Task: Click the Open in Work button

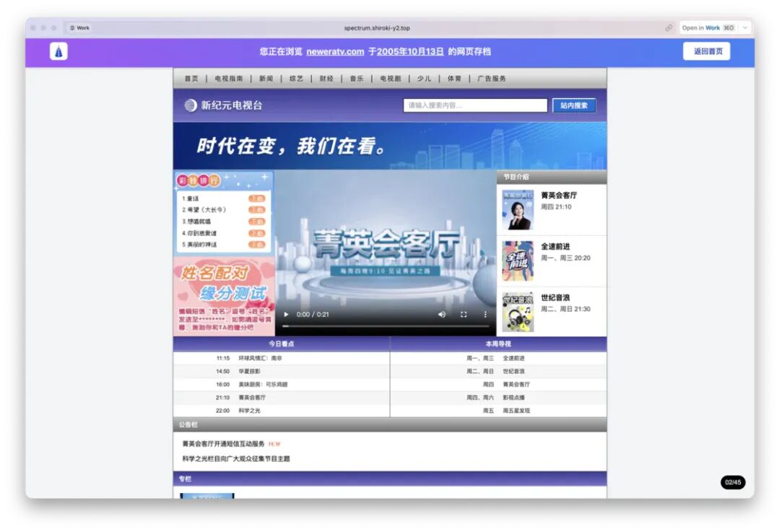Action: point(708,28)
